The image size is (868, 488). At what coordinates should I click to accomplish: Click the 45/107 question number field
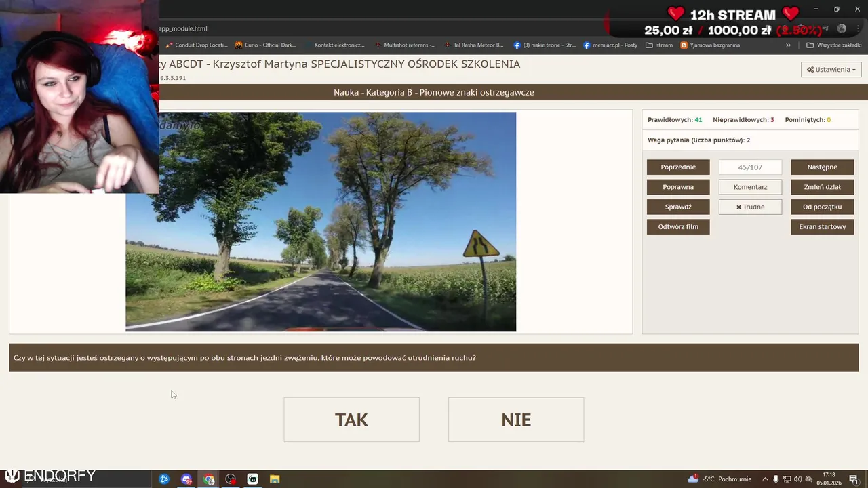pyautogui.click(x=750, y=167)
